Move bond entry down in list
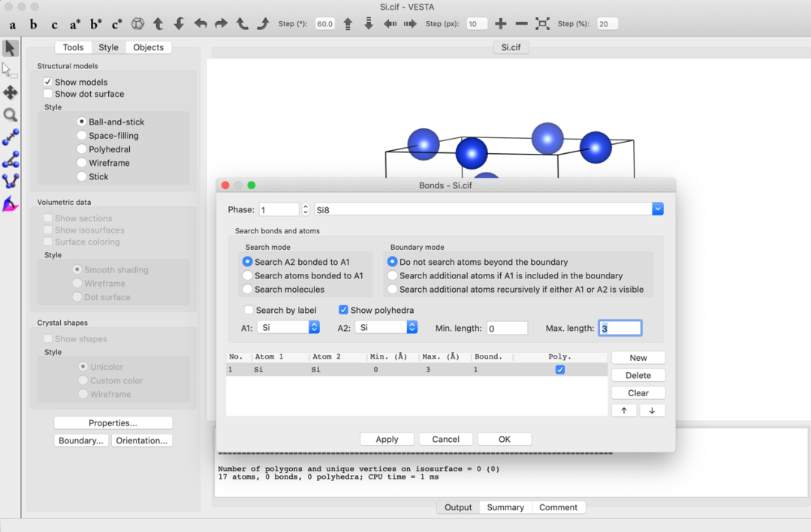 point(653,410)
